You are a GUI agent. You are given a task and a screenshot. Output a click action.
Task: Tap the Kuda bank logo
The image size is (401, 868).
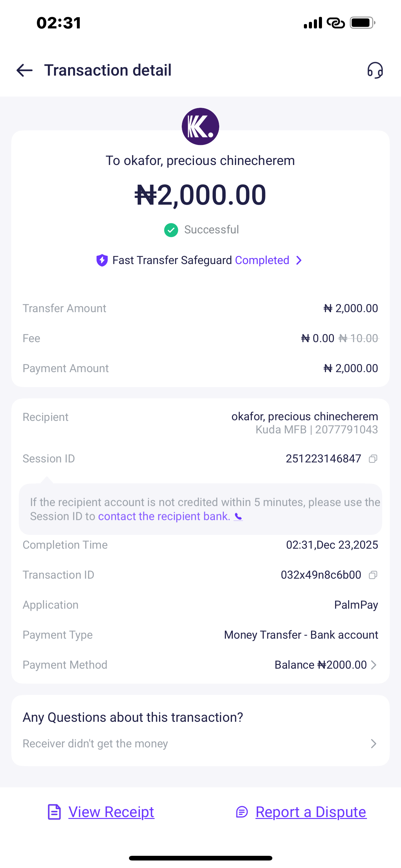point(200,126)
